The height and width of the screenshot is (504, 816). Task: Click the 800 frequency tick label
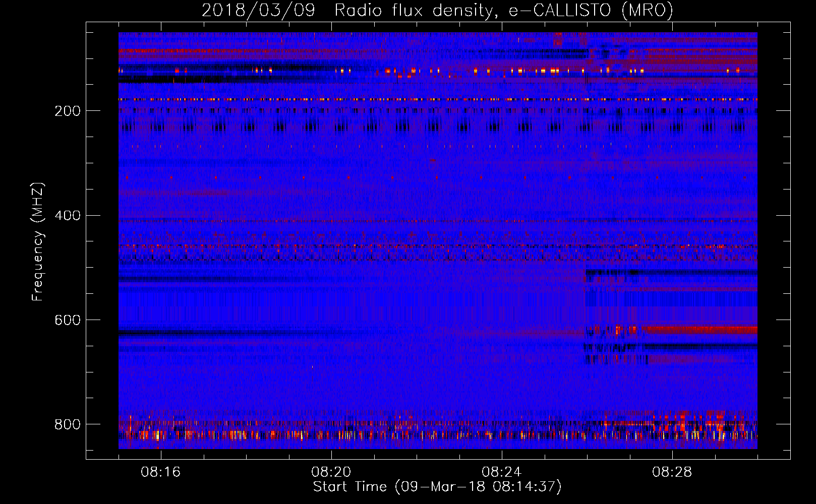coord(68,424)
